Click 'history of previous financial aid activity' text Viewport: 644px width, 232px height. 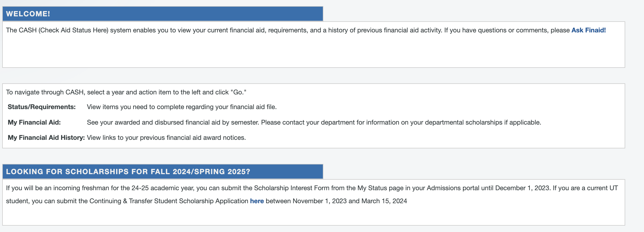pyautogui.click(x=385, y=30)
